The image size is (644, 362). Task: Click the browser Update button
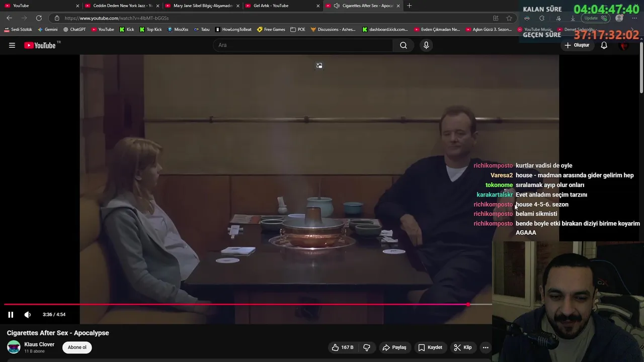(x=596, y=18)
